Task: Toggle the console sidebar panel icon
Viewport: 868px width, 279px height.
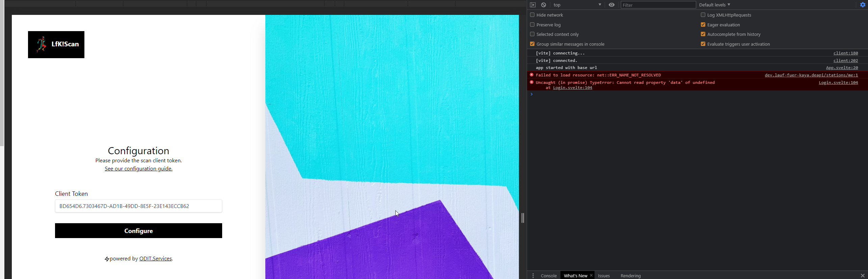Action: (533, 5)
